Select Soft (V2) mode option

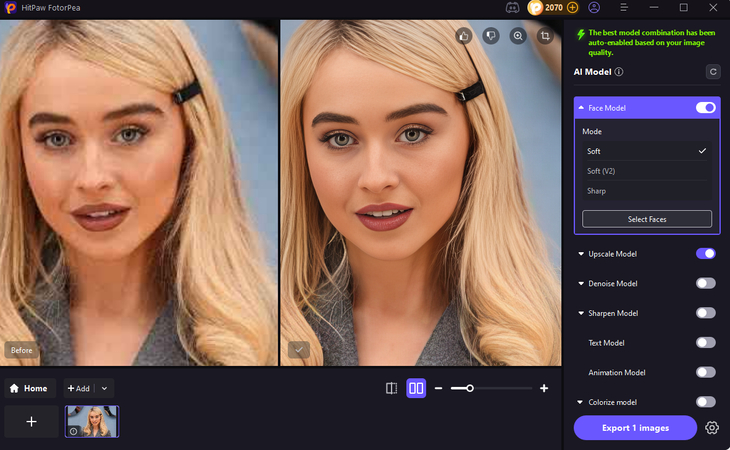pyautogui.click(x=602, y=171)
